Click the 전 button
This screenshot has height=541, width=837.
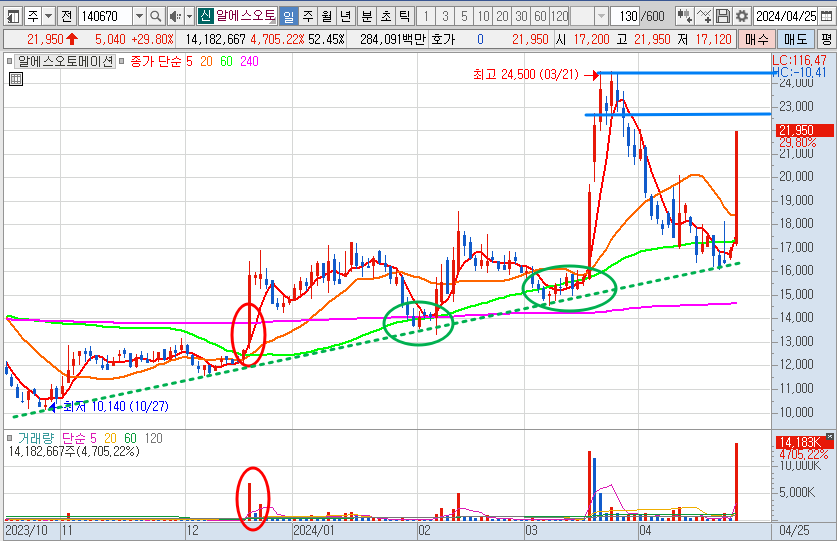(x=66, y=17)
